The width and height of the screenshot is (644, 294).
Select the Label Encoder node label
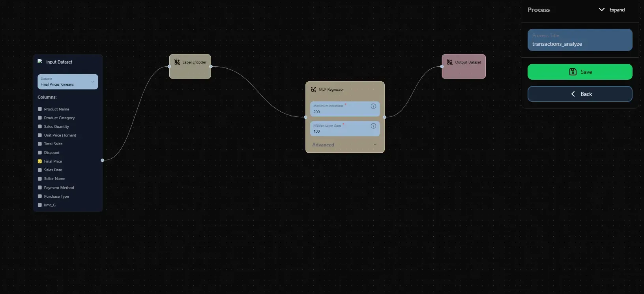(195, 62)
